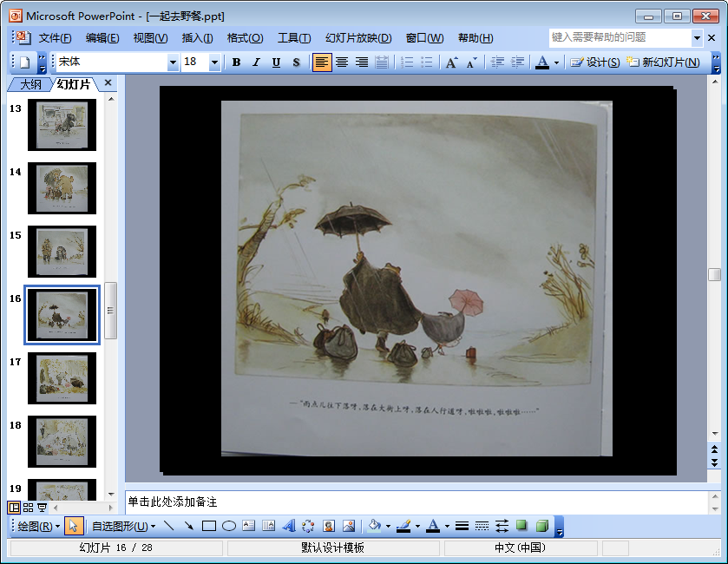Open the 幻灯片放映(D) menu

(358, 38)
